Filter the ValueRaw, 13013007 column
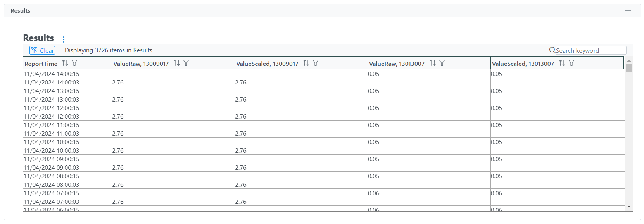The width and height of the screenshot is (644, 224). tap(442, 63)
